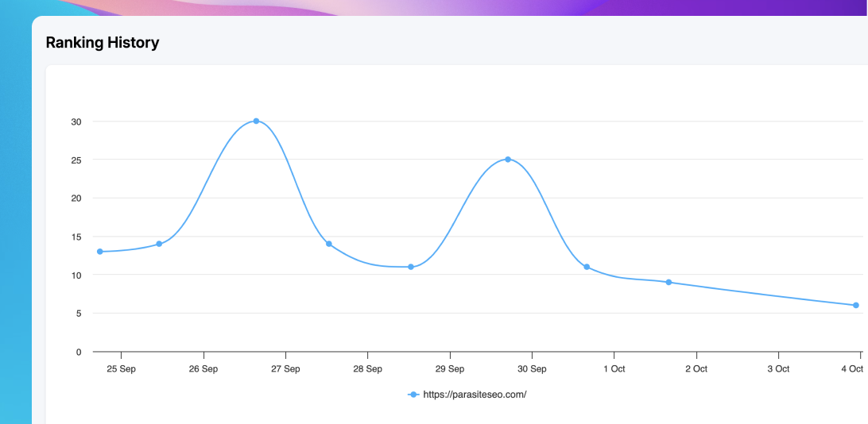This screenshot has width=868, height=424.
Task: Click the 3 Oct x-axis label
Action: tap(778, 369)
